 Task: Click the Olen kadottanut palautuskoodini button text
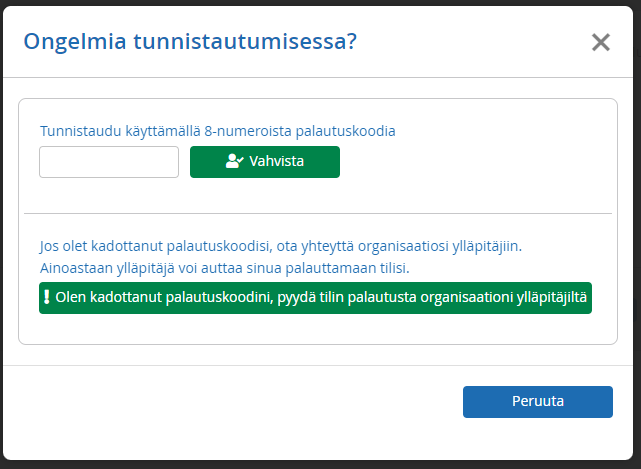164,297
